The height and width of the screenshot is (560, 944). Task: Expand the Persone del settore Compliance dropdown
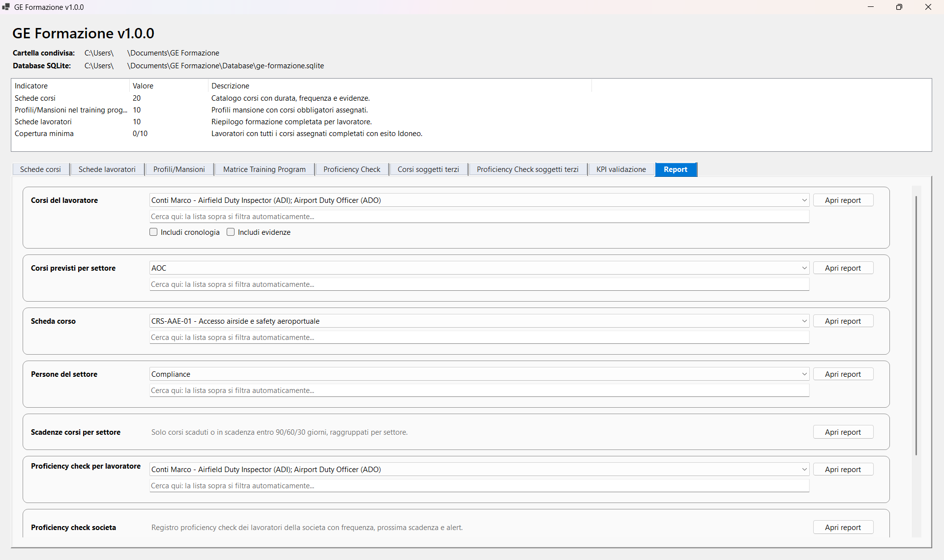804,374
